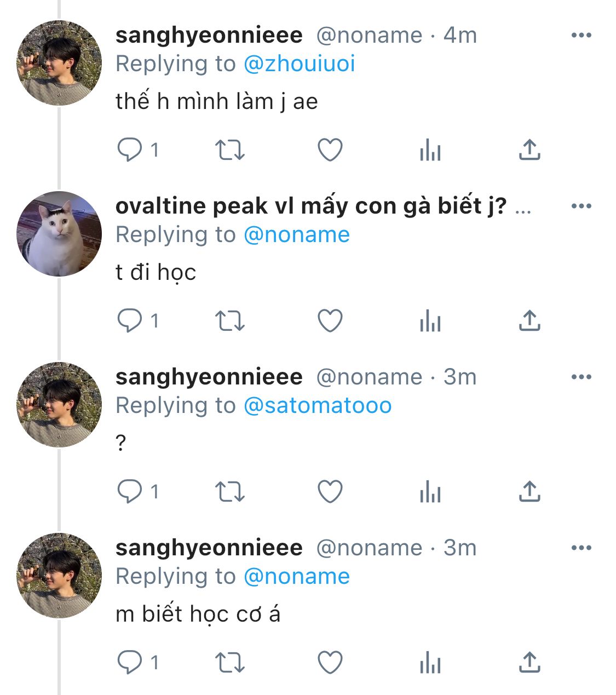This screenshot has height=695, width=616.
Task: Open the @noname link under the ovaltine tweet
Action: pos(296,235)
